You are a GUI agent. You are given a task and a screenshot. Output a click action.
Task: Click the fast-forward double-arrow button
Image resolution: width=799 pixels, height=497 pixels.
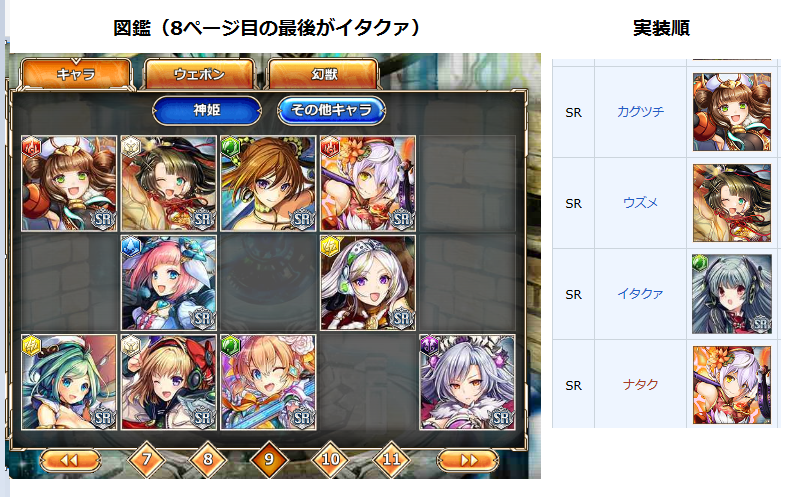click(x=468, y=460)
